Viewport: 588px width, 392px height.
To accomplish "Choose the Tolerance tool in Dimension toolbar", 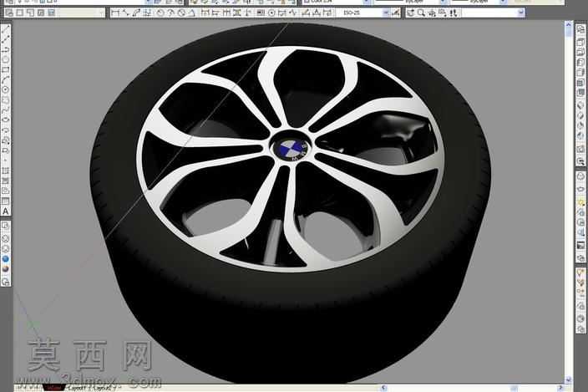I will pyautogui.click(x=261, y=13).
